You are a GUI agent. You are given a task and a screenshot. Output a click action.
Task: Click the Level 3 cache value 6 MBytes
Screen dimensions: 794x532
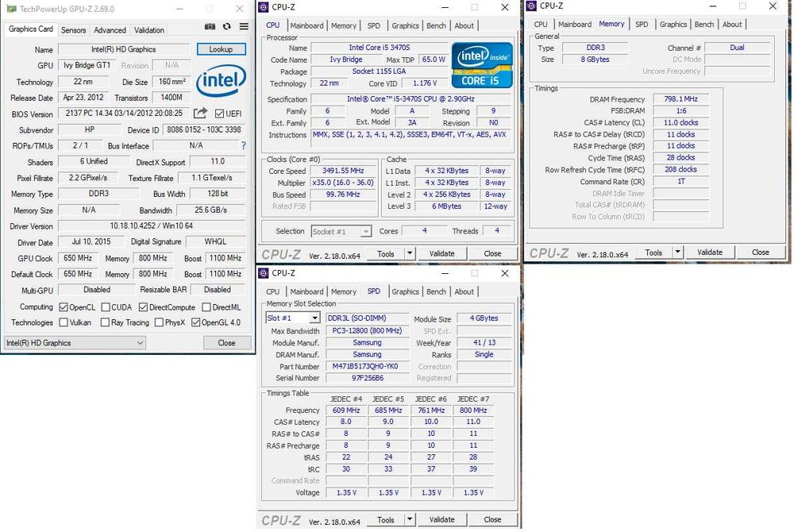446,206
